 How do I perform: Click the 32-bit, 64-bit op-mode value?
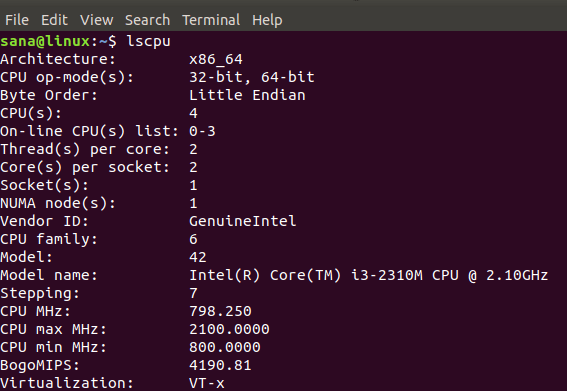252,77
